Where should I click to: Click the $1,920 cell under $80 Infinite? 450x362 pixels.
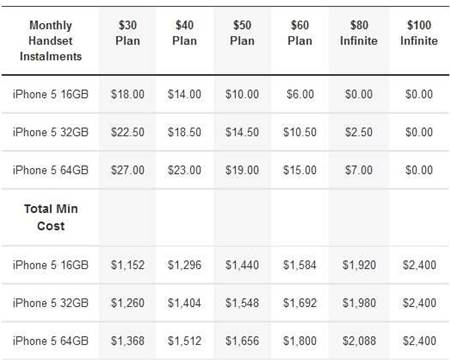coord(359,265)
